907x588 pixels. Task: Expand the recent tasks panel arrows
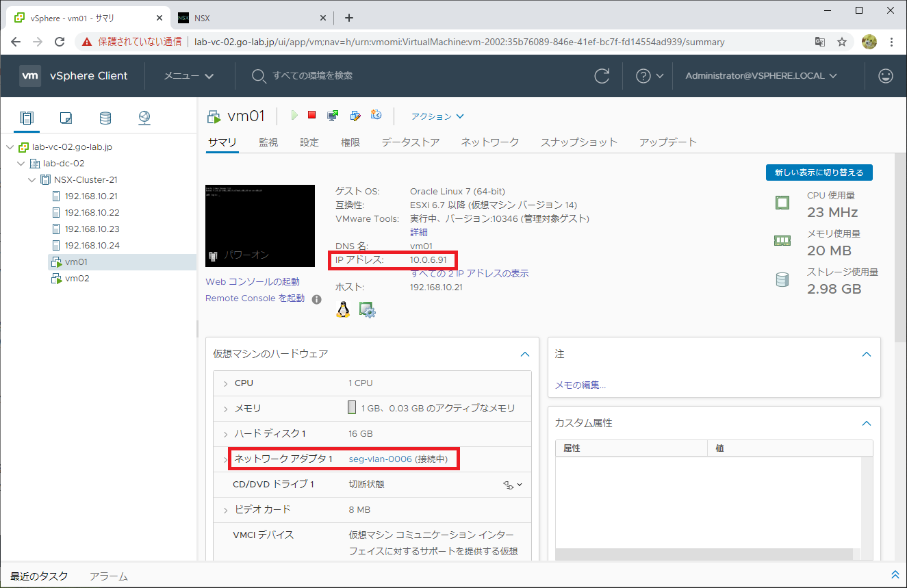click(x=895, y=575)
